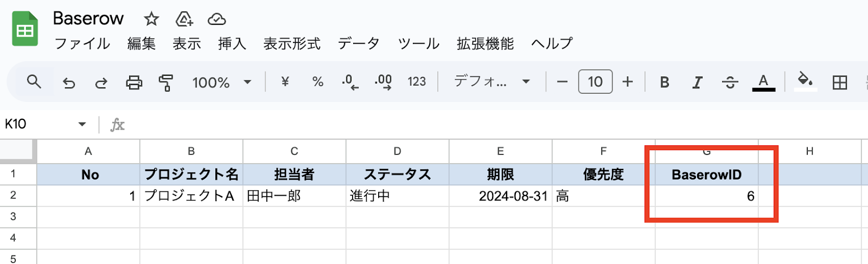
Task: Toggle strikethrough formatting
Action: click(730, 82)
